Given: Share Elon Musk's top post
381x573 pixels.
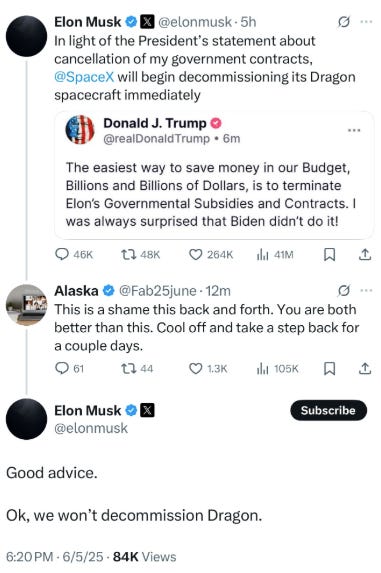Looking at the screenshot, I should pyautogui.click(x=365, y=254).
